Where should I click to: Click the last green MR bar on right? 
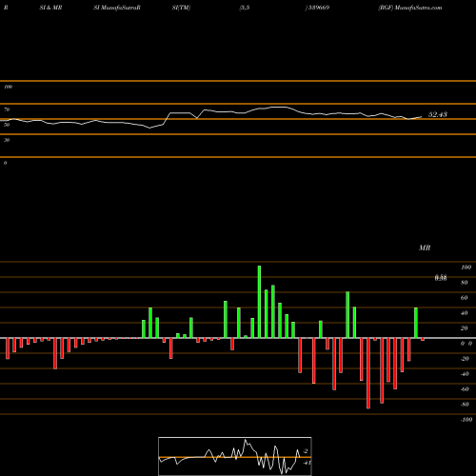(416, 323)
